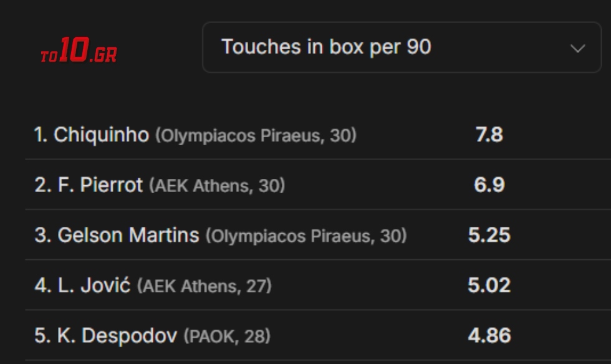Click the chevron arrow in the metric selector
Screen dimensions: 611x364
pyautogui.click(x=577, y=48)
